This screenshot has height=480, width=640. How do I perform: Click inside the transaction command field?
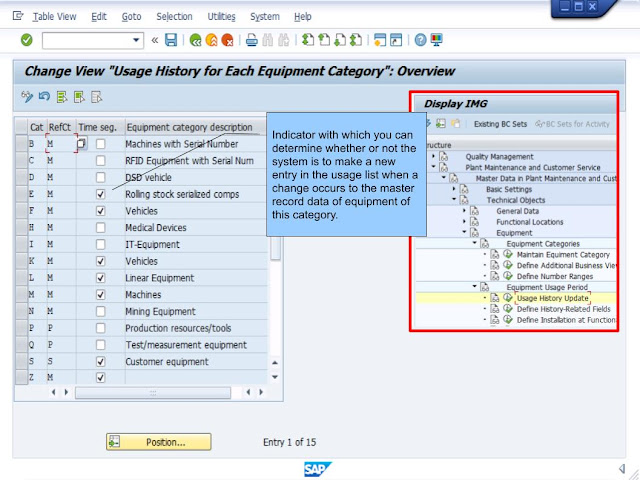tap(87, 40)
